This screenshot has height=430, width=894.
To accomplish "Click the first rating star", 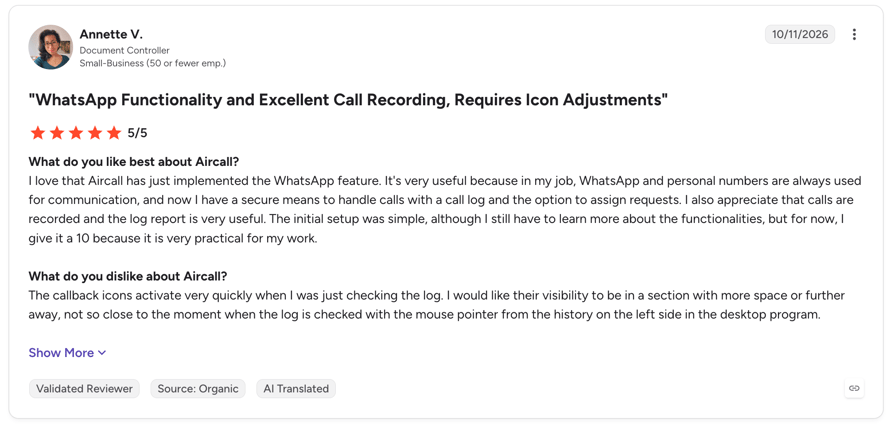I will [38, 133].
